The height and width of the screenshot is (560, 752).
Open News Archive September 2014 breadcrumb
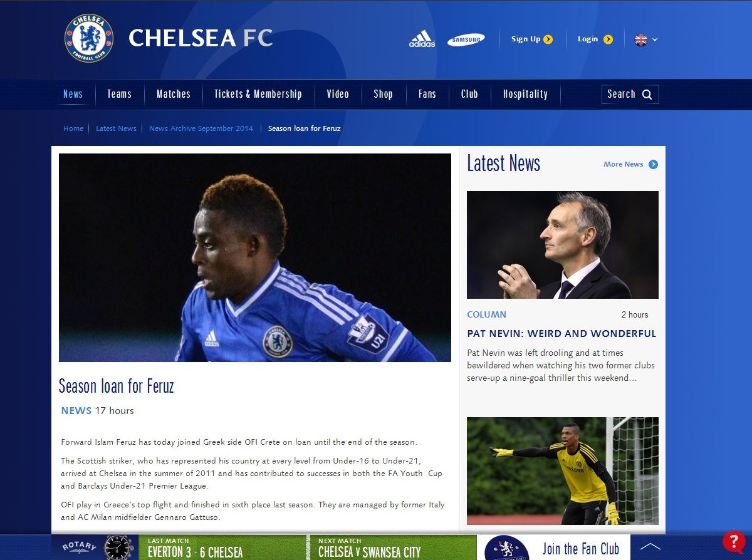(x=201, y=128)
